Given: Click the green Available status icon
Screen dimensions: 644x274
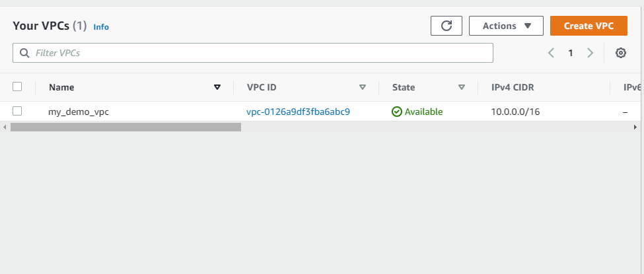Looking at the screenshot, I should [x=397, y=112].
